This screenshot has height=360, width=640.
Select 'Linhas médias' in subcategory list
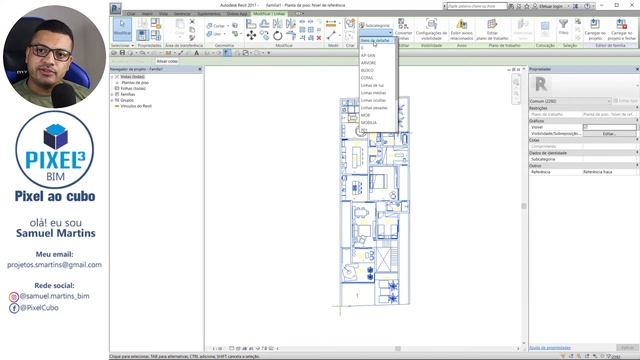click(373, 93)
